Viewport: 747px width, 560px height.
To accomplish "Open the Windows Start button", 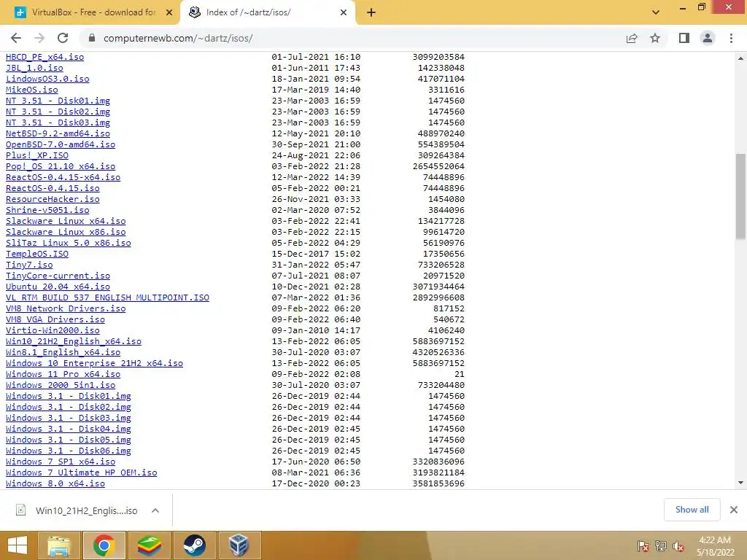I will pos(18,545).
